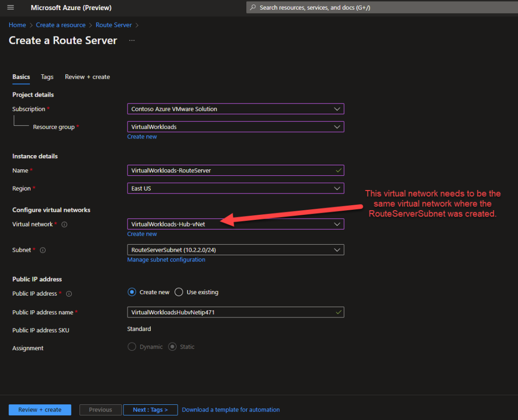Open Manage subnet configuration link
Viewport: 518px width, 420px height.
(x=166, y=259)
